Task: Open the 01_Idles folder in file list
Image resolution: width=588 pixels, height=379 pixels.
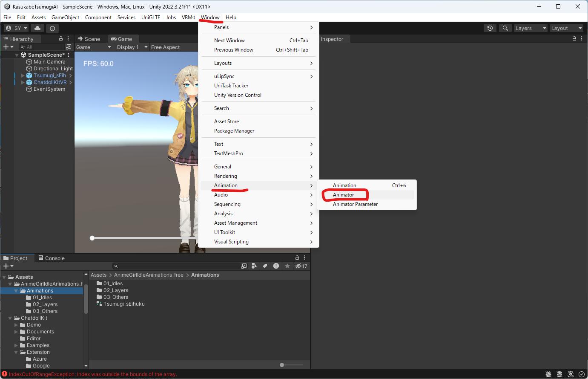Action: [x=110, y=284]
